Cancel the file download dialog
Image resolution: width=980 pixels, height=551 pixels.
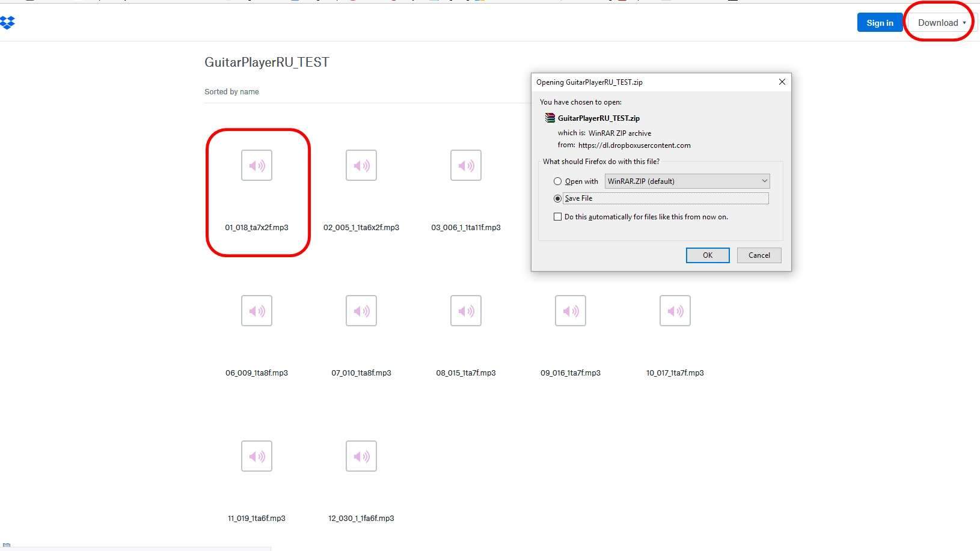click(759, 255)
